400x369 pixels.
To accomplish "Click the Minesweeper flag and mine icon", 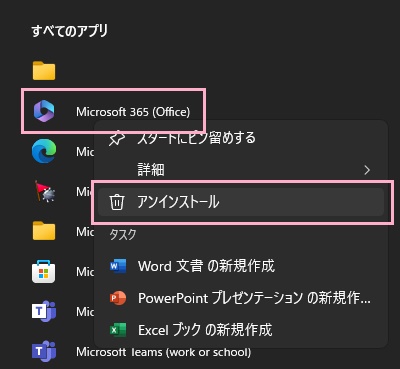I will coord(45,191).
